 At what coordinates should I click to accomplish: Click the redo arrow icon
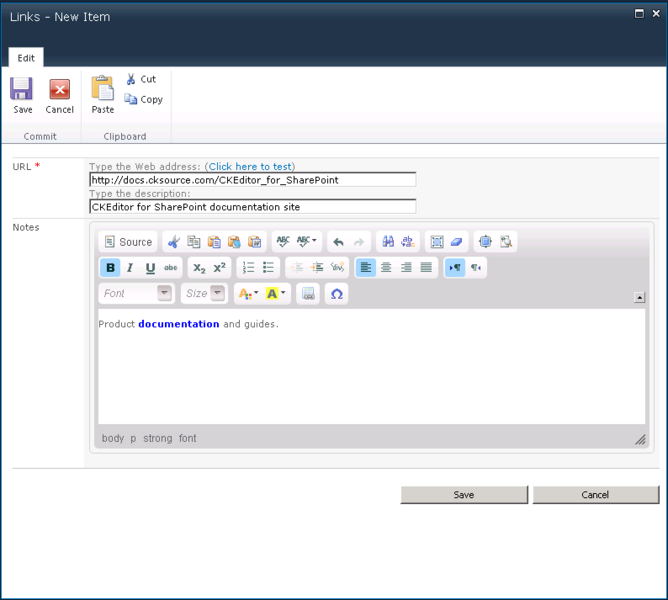click(x=359, y=242)
